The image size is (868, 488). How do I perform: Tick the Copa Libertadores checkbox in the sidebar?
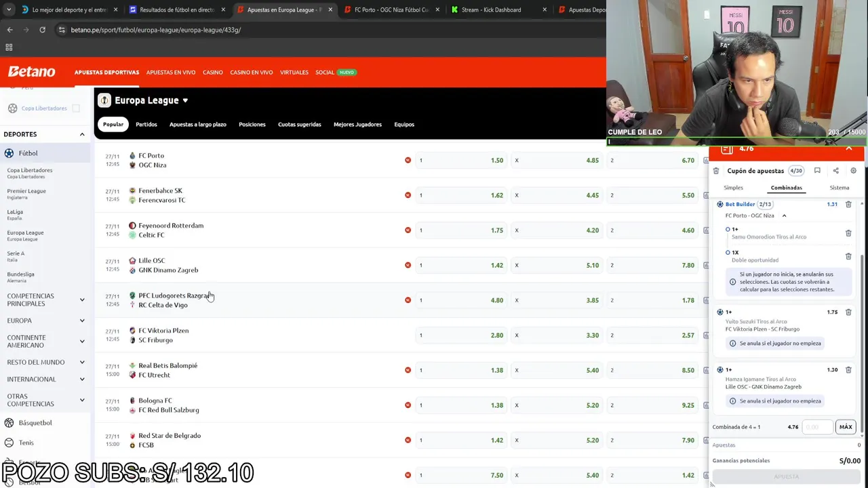pos(76,108)
